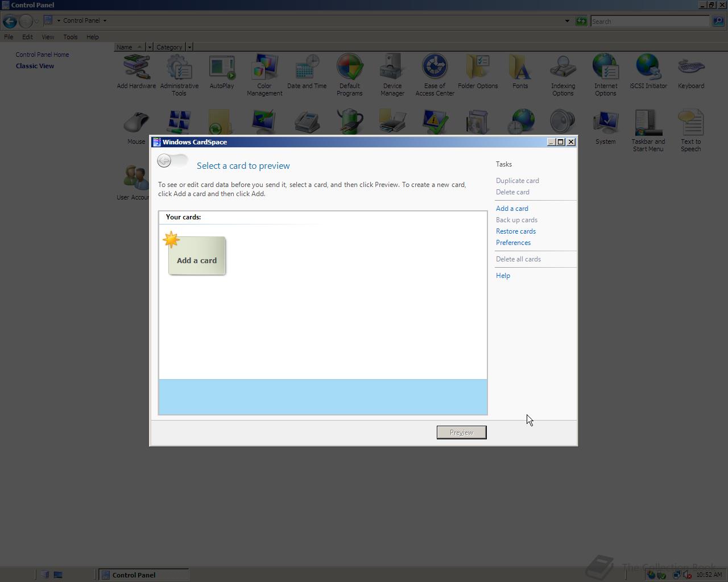Expand the Category column dropdown arrow
The image size is (728, 582).
[189, 47]
